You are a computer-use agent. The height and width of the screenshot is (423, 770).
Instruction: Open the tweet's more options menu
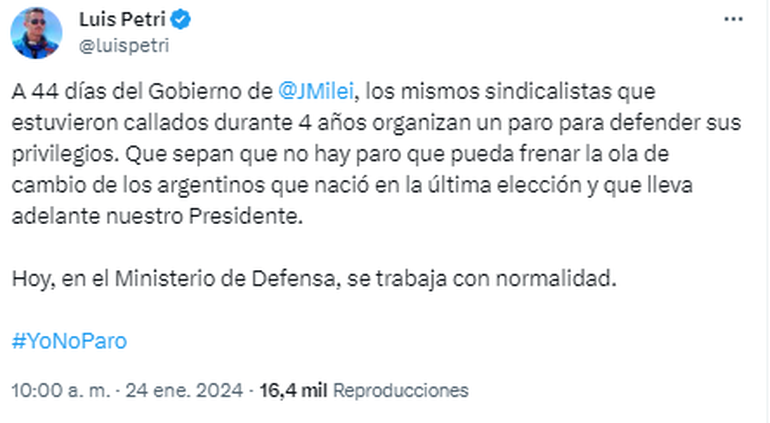(733, 19)
